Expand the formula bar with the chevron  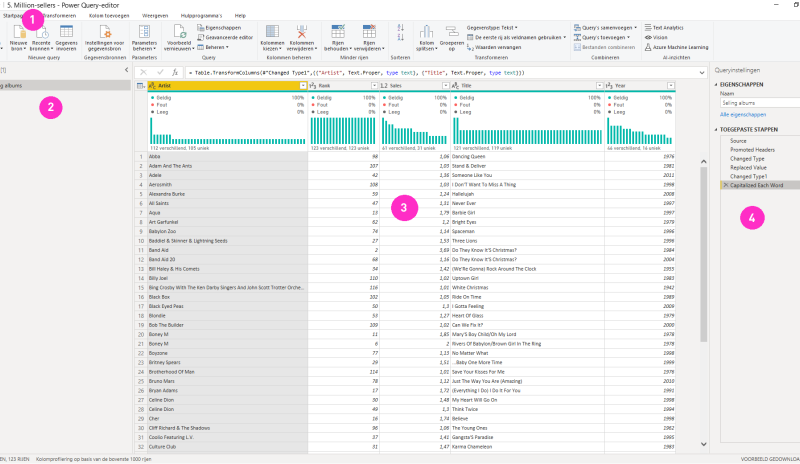click(x=703, y=73)
